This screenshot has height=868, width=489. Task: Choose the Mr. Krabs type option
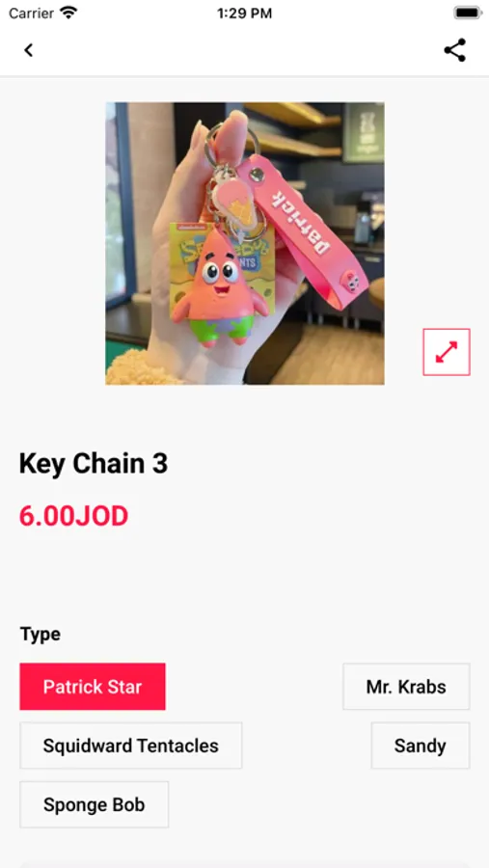pos(406,687)
